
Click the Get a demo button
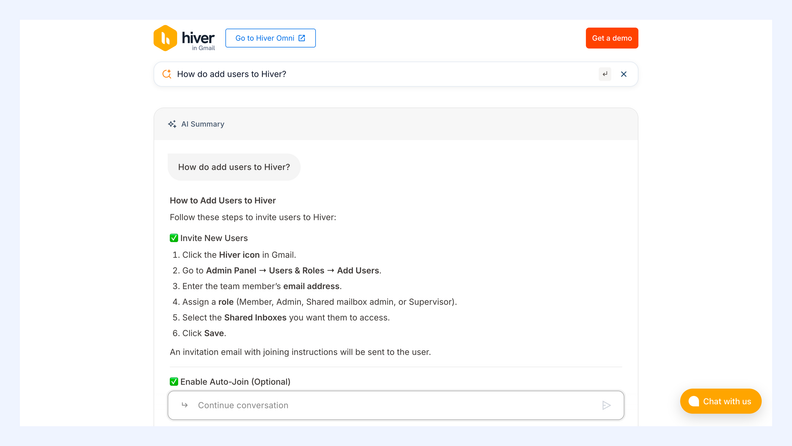[x=612, y=38]
